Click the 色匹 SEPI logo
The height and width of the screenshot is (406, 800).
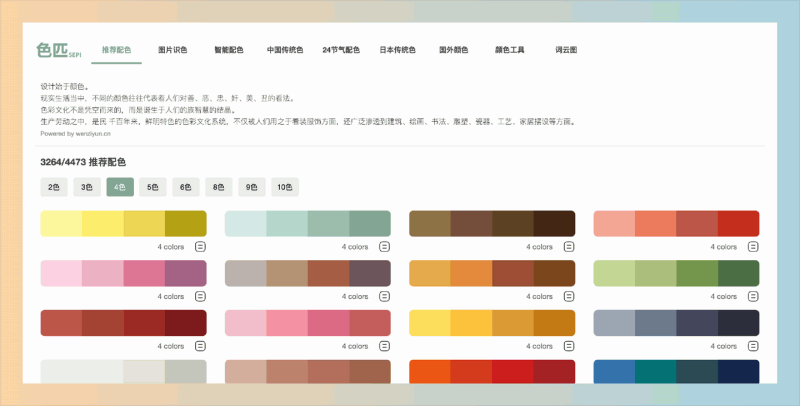click(58, 50)
